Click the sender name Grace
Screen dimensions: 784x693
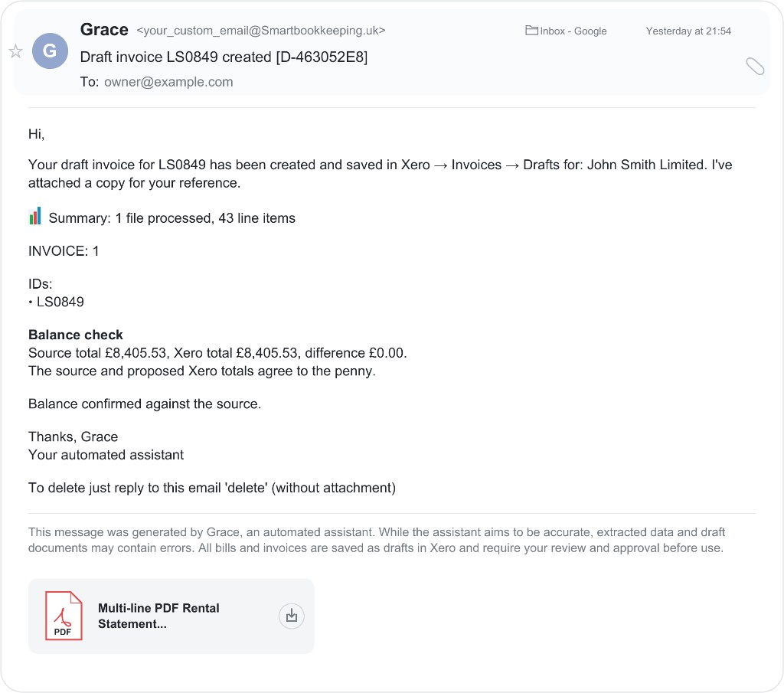[x=104, y=30]
